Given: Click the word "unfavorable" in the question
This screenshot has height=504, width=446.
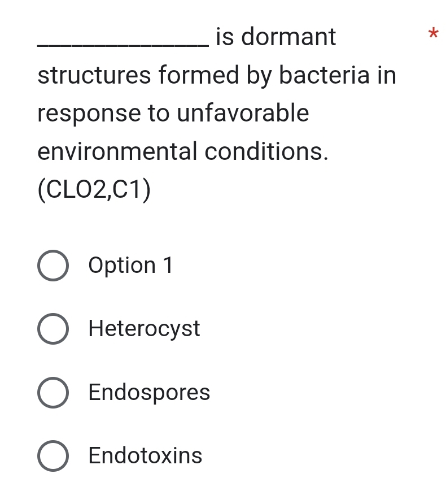Looking at the screenshot, I should [243, 113].
